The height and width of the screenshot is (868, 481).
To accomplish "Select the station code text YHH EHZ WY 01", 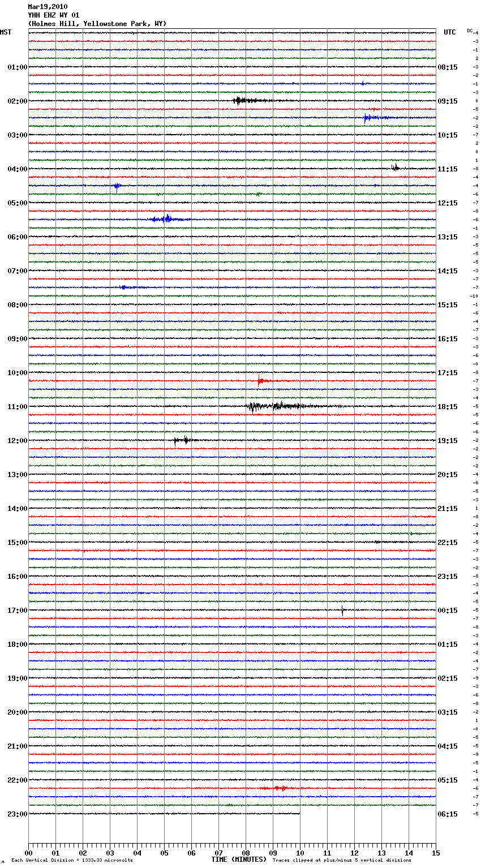I will click(x=54, y=15).
